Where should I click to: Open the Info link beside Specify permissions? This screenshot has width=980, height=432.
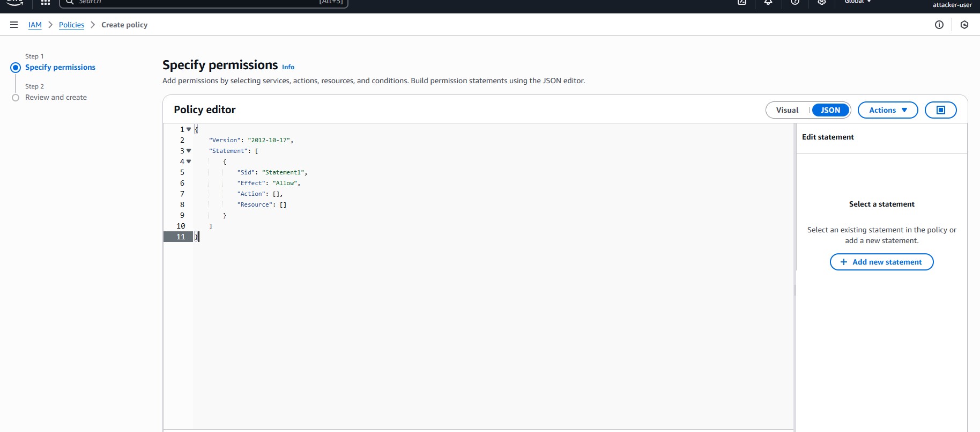(288, 67)
